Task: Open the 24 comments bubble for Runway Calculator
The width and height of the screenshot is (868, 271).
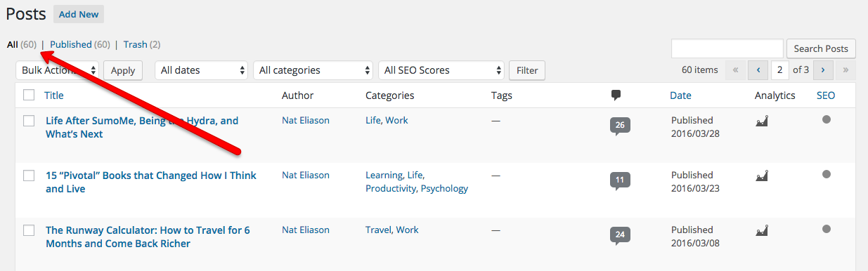Action: tap(620, 235)
